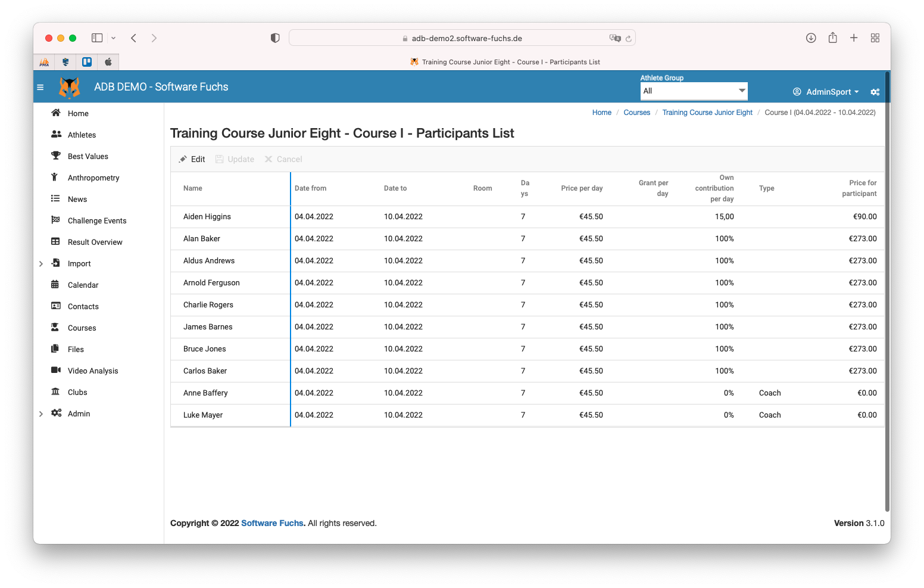The width and height of the screenshot is (924, 588).
Task: Click the Import file icon
Action: pyautogui.click(x=55, y=263)
